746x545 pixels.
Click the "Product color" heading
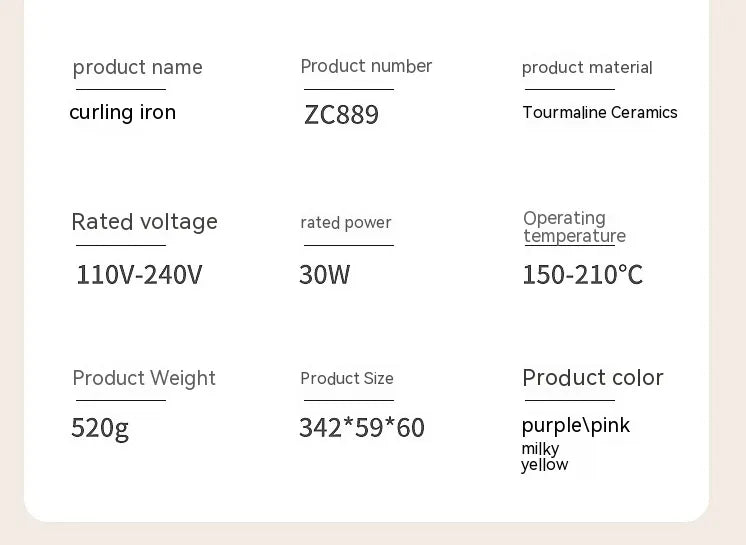(592, 378)
